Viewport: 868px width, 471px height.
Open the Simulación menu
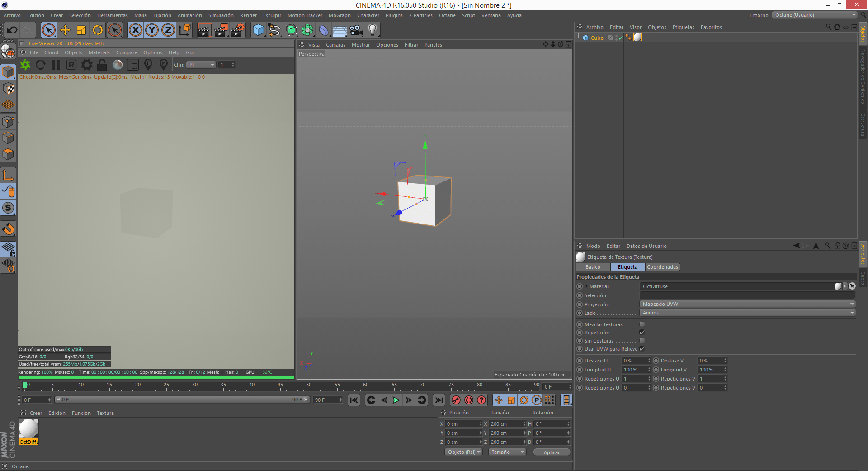pos(221,15)
